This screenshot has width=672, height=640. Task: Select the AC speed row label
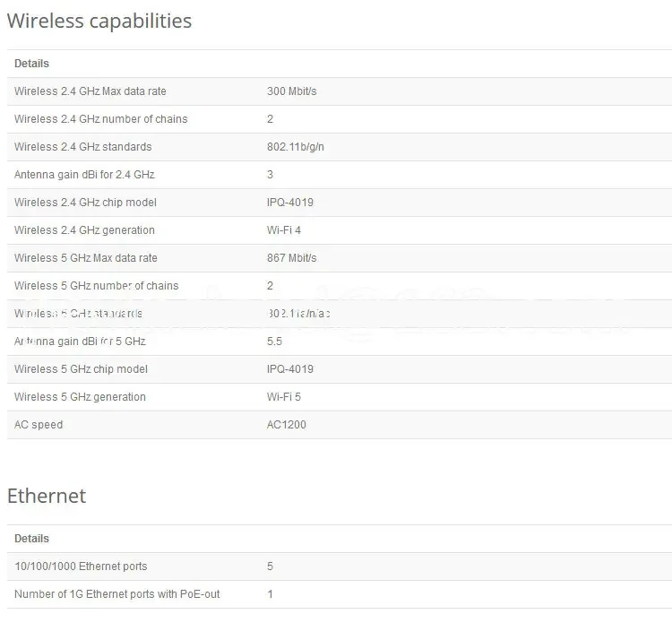click(x=39, y=425)
